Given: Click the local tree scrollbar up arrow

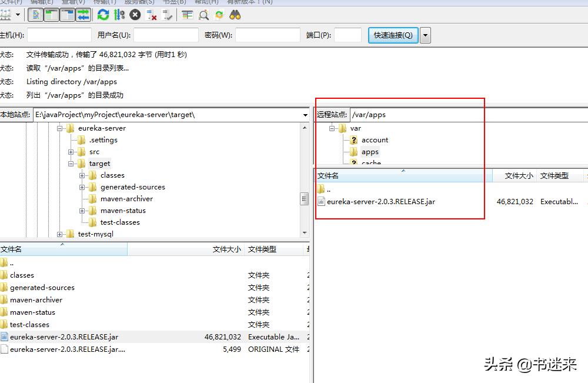Looking at the screenshot, I should click(305, 128).
